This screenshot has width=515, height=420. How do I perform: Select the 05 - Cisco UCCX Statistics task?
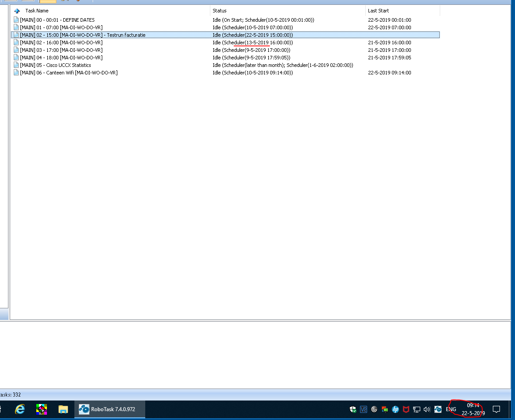pos(55,65)
